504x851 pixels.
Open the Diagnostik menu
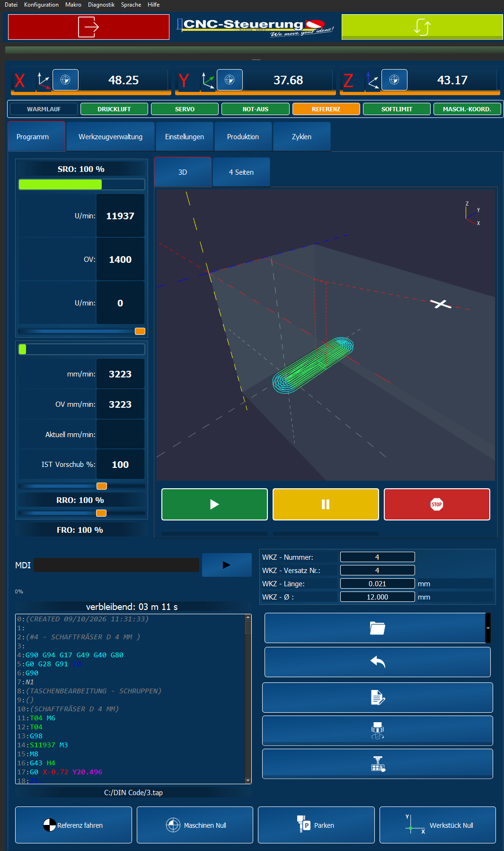pyautogui.click(x=101, y=5)
